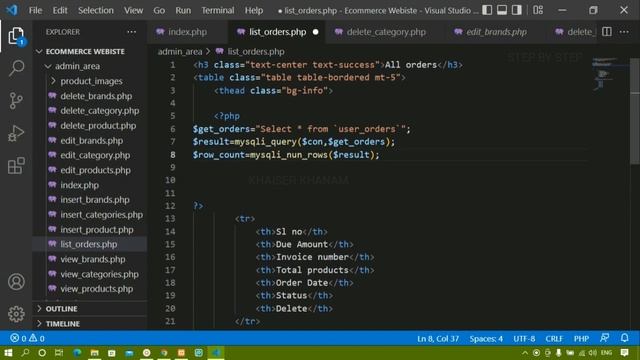640x360 pixels.
Task: Toggle bottom panel layout icon
Action: point(502,10)
